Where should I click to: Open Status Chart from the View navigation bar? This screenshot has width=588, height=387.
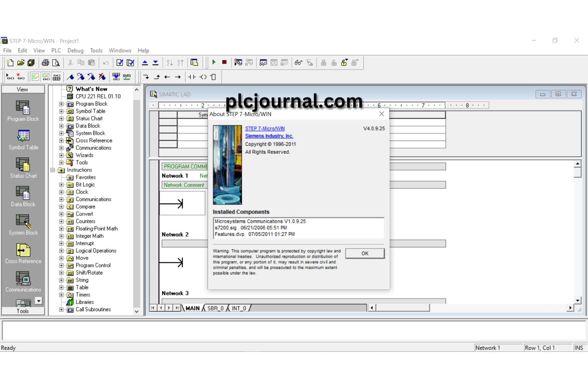click(23, 168)
